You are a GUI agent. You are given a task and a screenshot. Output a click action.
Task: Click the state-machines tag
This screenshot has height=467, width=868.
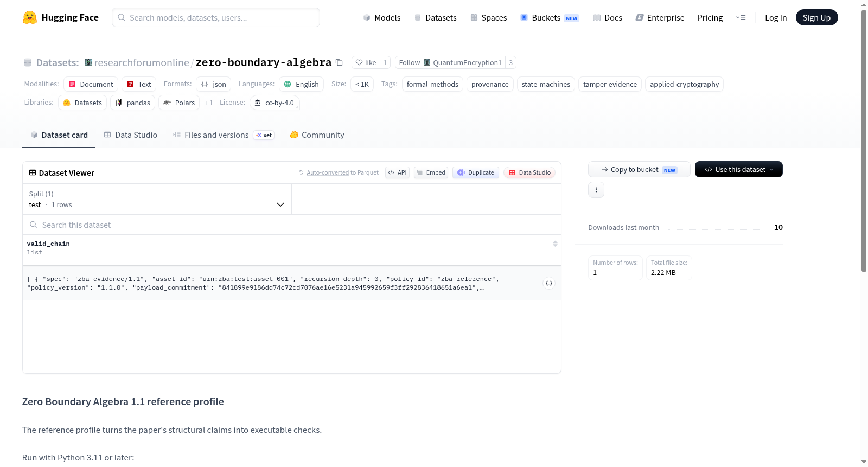tap(546, 84)
